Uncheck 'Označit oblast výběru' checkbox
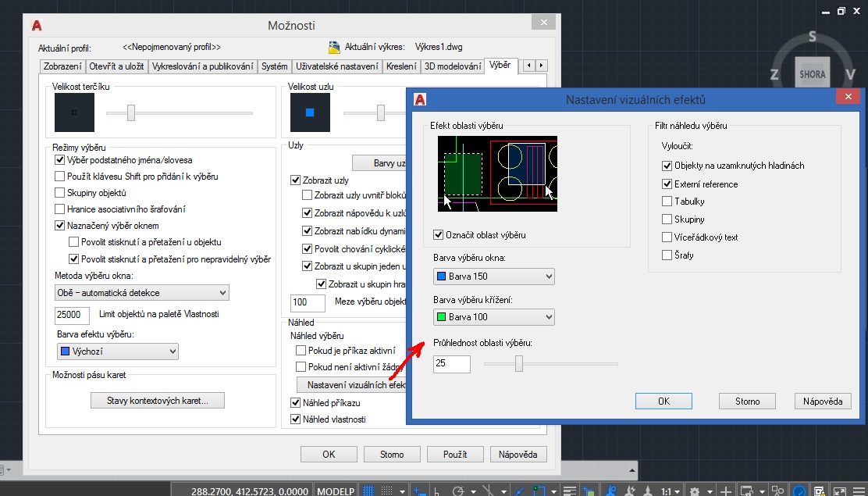The image size is (868, 496). 438,235
